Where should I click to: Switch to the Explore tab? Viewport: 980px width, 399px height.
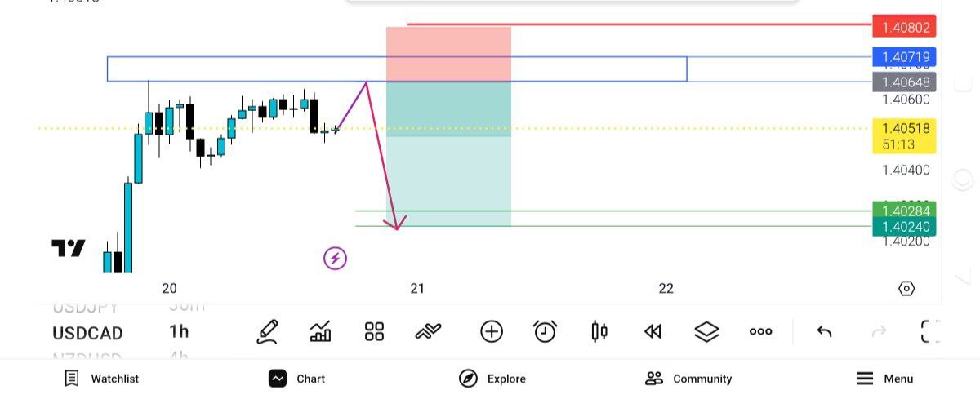(x=492, y=379)
